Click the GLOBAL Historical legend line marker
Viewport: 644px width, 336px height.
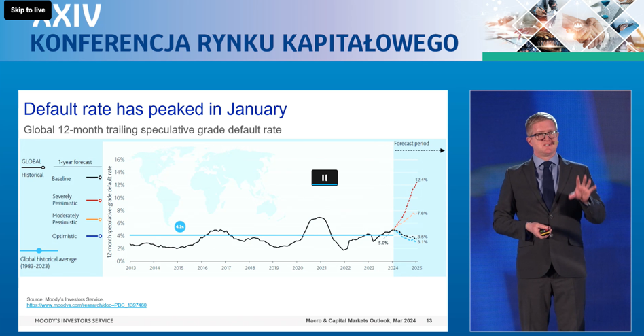43,167
